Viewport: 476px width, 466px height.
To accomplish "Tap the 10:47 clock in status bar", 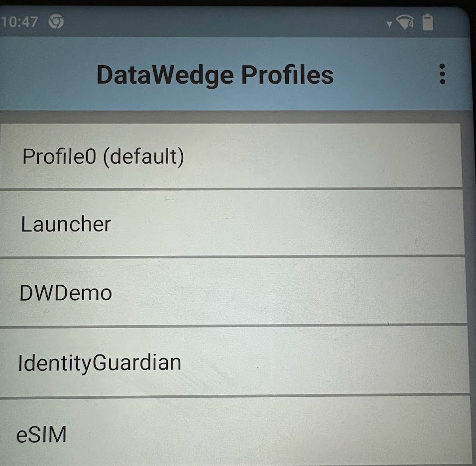I will coord(19,22).
